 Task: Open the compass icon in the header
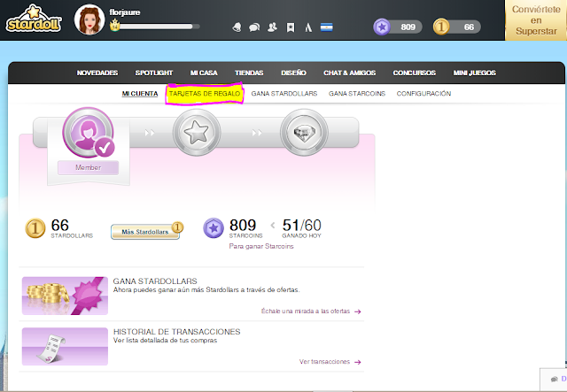point(308,27)
